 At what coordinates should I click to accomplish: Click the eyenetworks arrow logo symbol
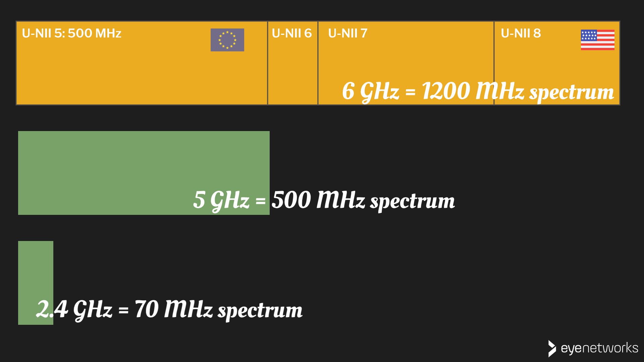(x=552, y=348)
